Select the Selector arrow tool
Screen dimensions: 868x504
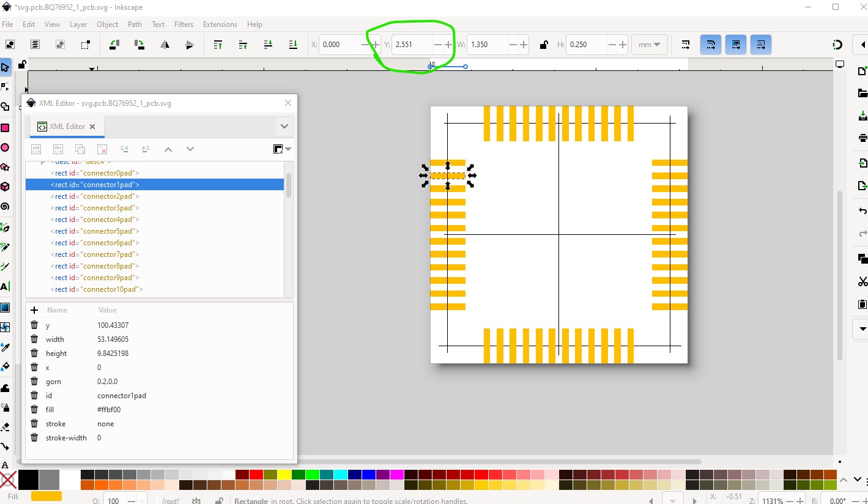(5, 67)
